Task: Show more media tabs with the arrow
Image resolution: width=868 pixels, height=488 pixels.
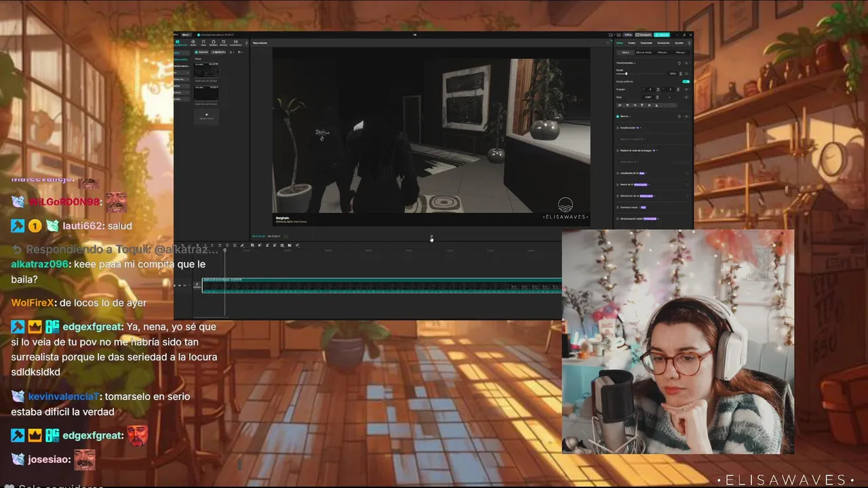Action: click(246, 43)
